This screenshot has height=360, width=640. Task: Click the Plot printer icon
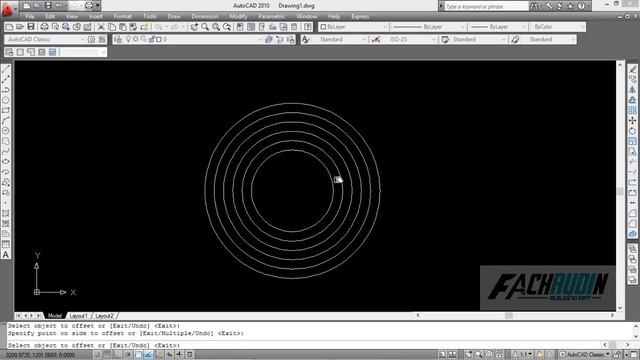click(x=44, y=27)
